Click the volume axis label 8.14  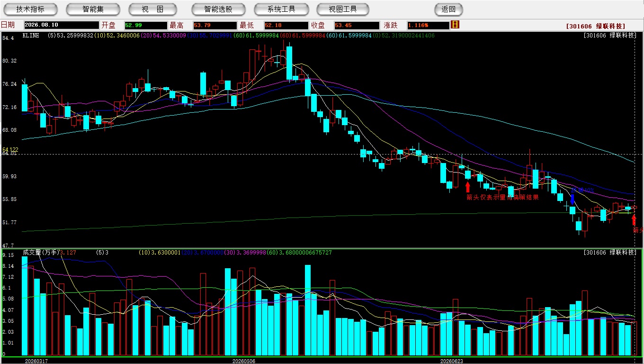(8, 266)
